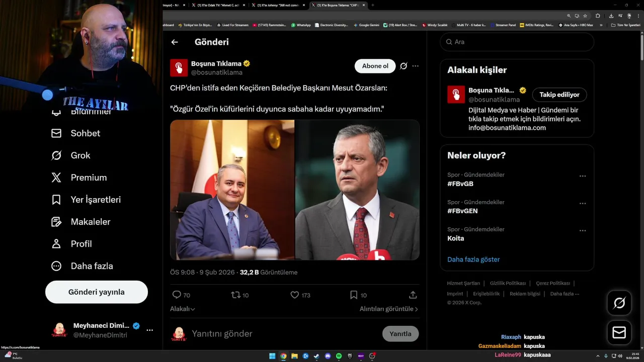Open the Boşuna Tıklama author name link
Screen dimensions: 644x362
(216, 64)
